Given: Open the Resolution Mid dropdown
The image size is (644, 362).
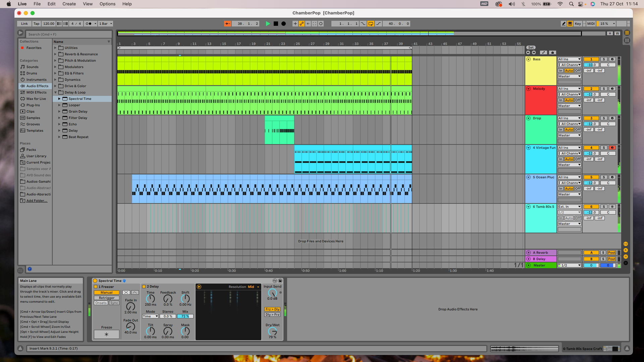Looking at the screenshot, I should click(x=254, y=287).
